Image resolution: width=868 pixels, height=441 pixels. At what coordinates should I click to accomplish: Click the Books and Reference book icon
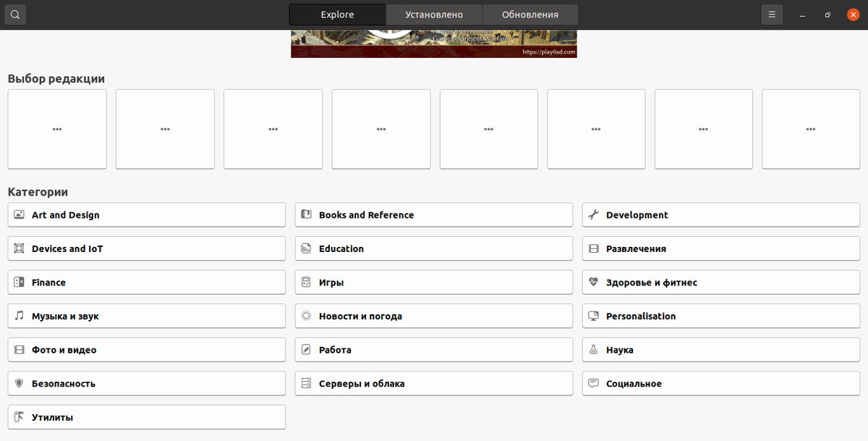pos(306,215)
